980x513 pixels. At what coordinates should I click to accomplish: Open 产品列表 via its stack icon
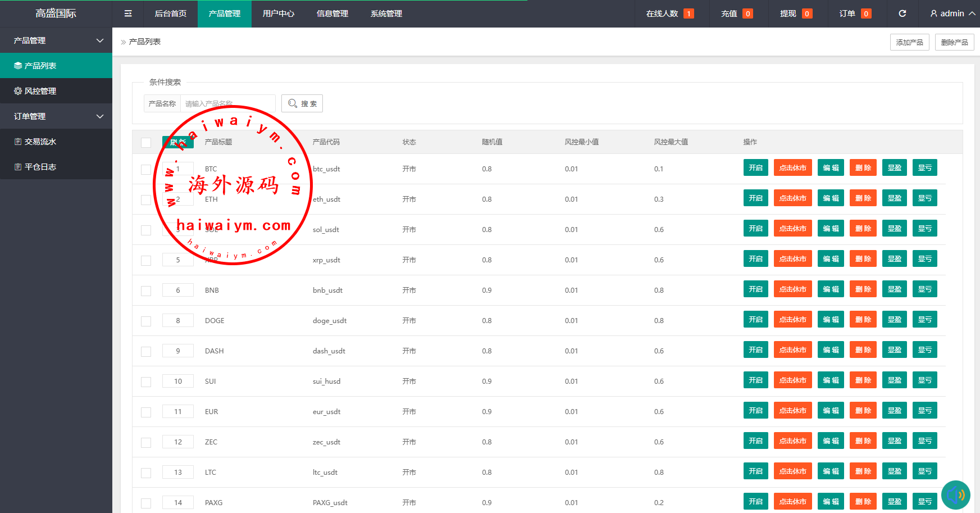click(x=18, y=66)
